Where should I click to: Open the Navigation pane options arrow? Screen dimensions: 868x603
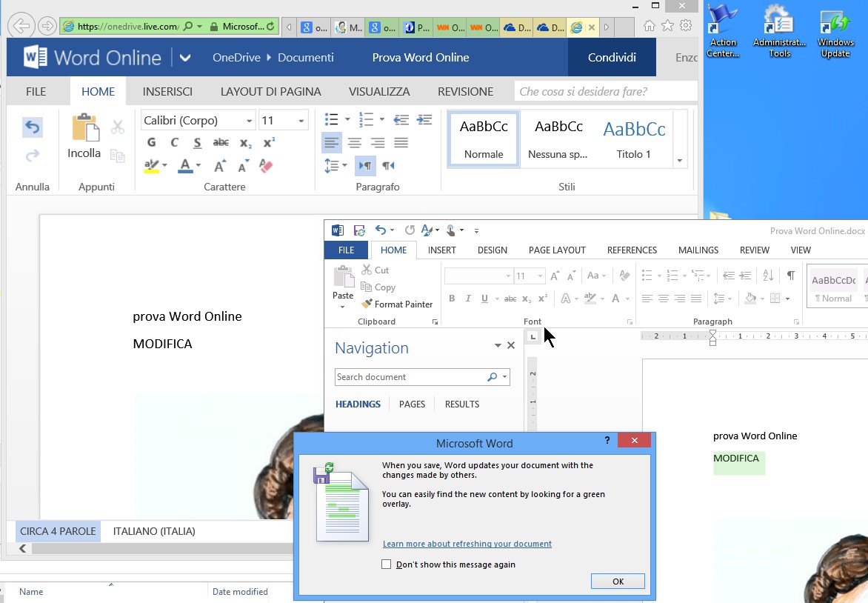tap(498, 346)
